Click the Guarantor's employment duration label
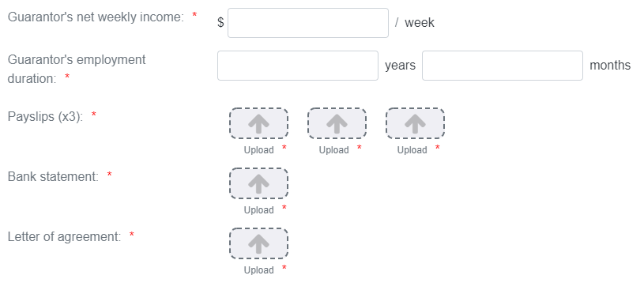644x294 pixels. pos(77,69)
